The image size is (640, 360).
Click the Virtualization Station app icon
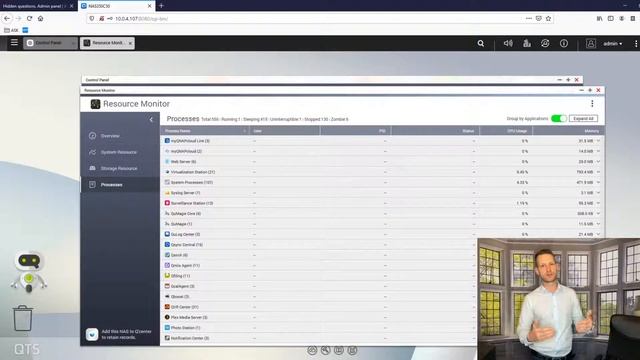[167, 172]
